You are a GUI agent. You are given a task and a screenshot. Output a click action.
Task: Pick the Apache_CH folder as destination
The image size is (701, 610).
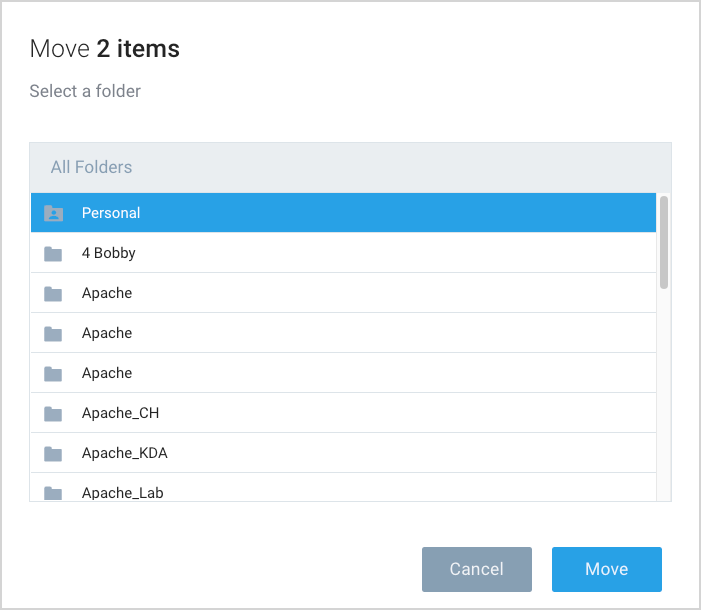[120, 413]
